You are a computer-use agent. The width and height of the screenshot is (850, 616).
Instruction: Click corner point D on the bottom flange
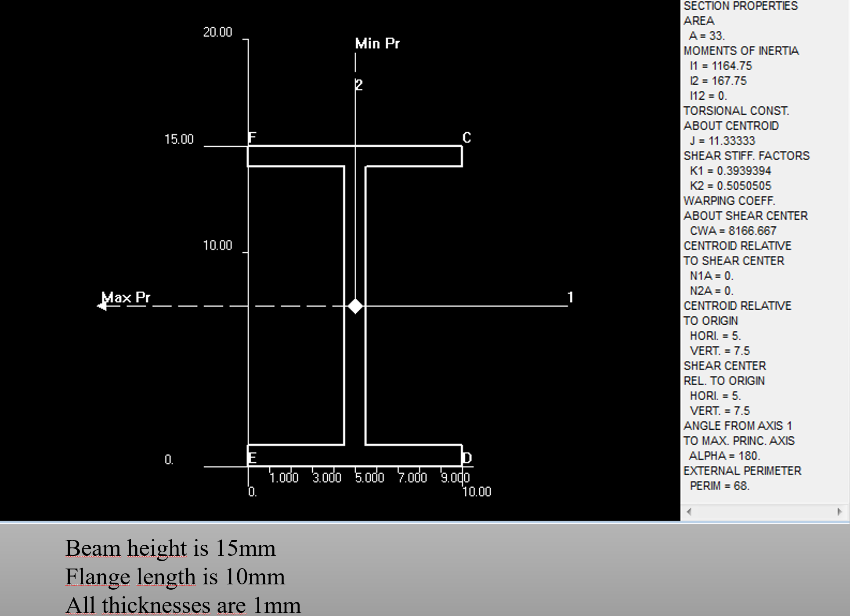coord(467,458)
